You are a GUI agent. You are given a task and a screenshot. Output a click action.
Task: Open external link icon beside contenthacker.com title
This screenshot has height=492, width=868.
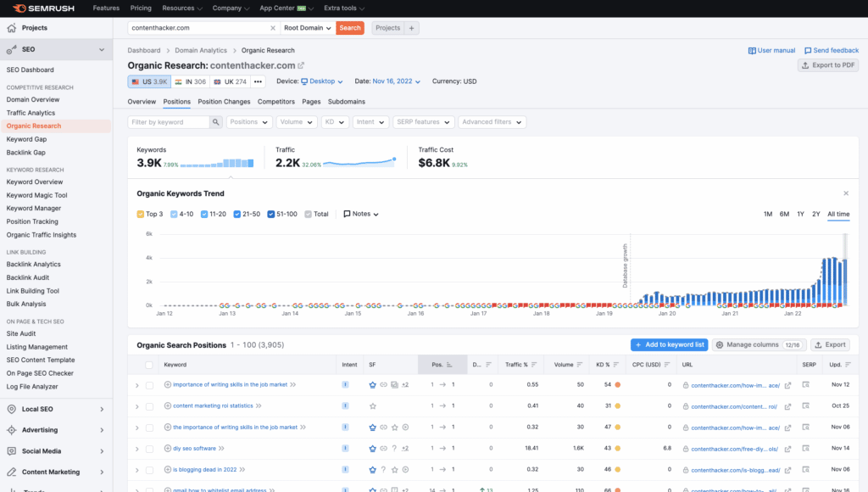[x=301, y=65]
